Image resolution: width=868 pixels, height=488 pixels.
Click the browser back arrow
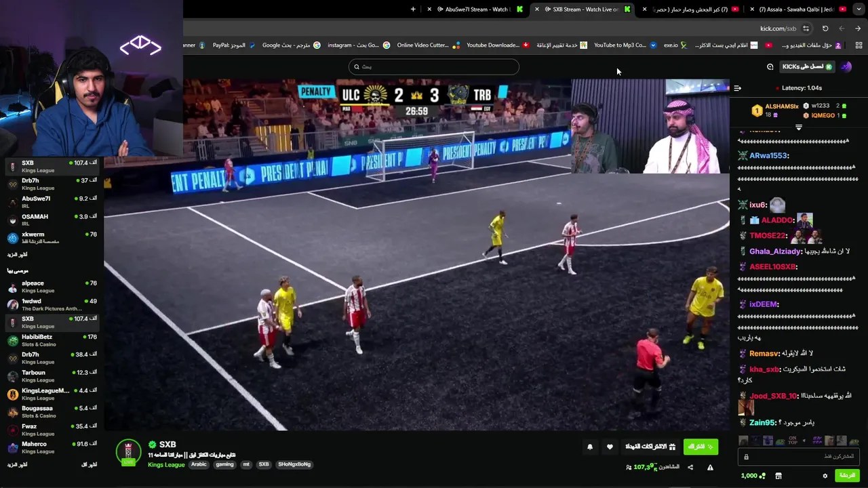[842, 28]
